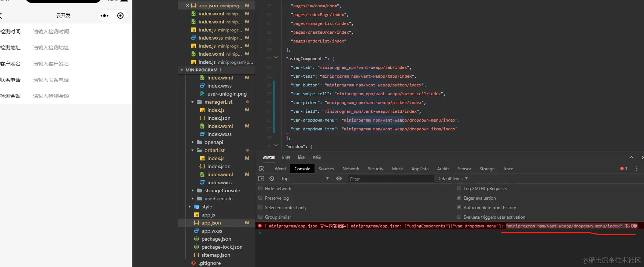Open the Sources tab

[x=326, y=169]
